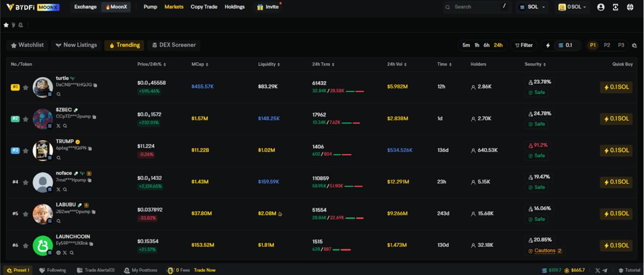Viewport: 644px width, 275px height.
Task: Click the BYDFi MoonX logo
Action: 33,7
